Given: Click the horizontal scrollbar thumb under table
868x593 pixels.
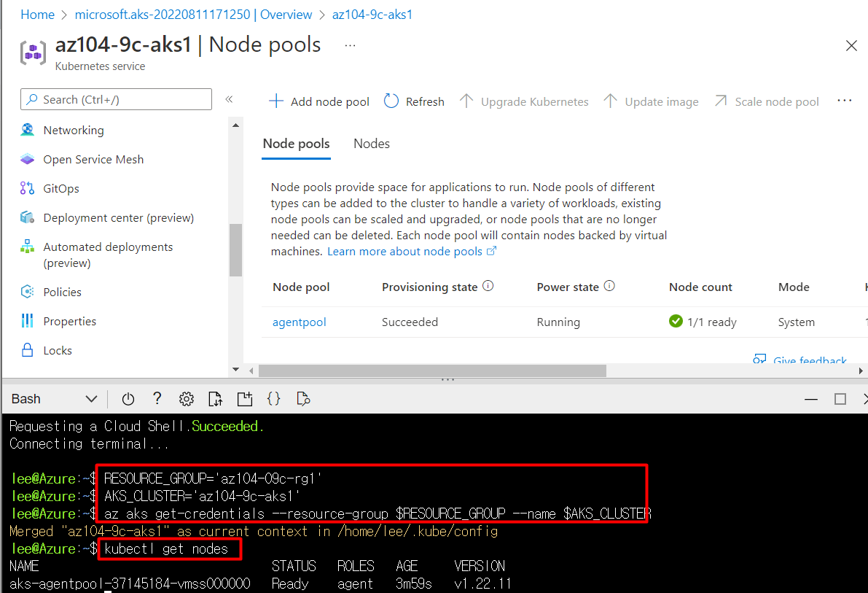Looking at the screenshot, I should pyautogui.click(x=432, y=371).
